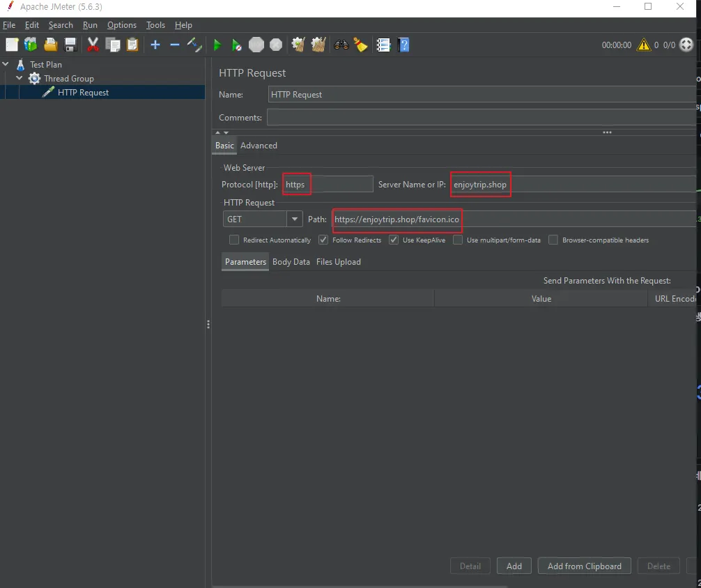Open the Search binoculars icon
This screenshot has height=588, width=701.
coord(341,45)
